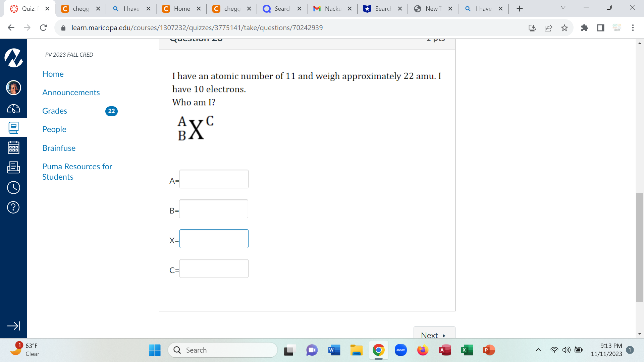
Task: Open the Extensions puzzle icon
Action: coord(585,28)
